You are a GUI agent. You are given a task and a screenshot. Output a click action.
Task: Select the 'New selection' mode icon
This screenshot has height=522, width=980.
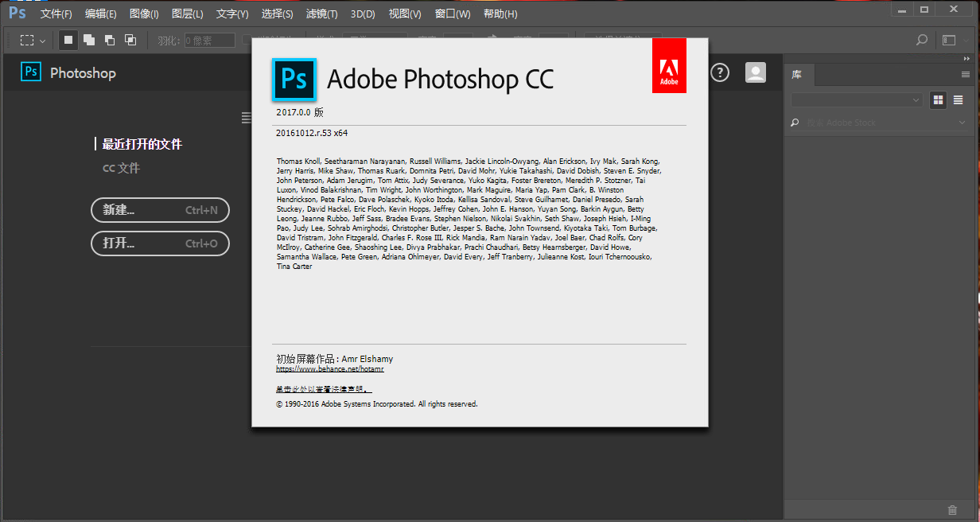[x=68, y=40]
